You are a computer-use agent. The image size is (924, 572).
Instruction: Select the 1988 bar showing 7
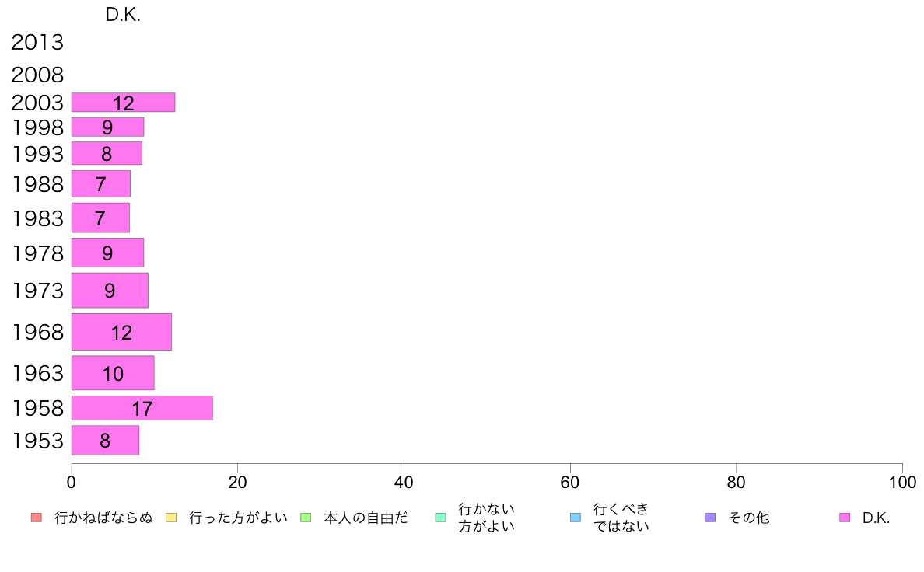click(101, 183)
